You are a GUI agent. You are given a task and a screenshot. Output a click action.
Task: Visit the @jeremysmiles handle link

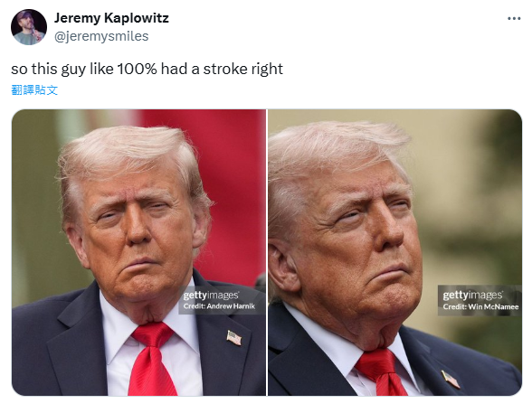(101, 36)
